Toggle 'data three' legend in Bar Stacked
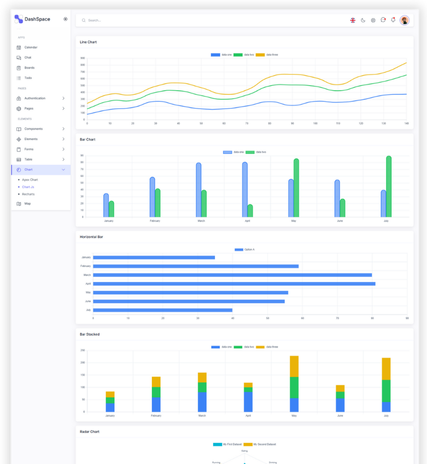427x464 pixels. (267, 347)
